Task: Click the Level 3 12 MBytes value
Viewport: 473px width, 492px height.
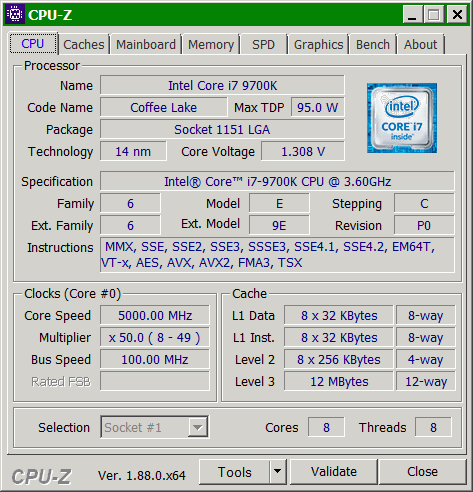Action: click(x=339, y=381)
